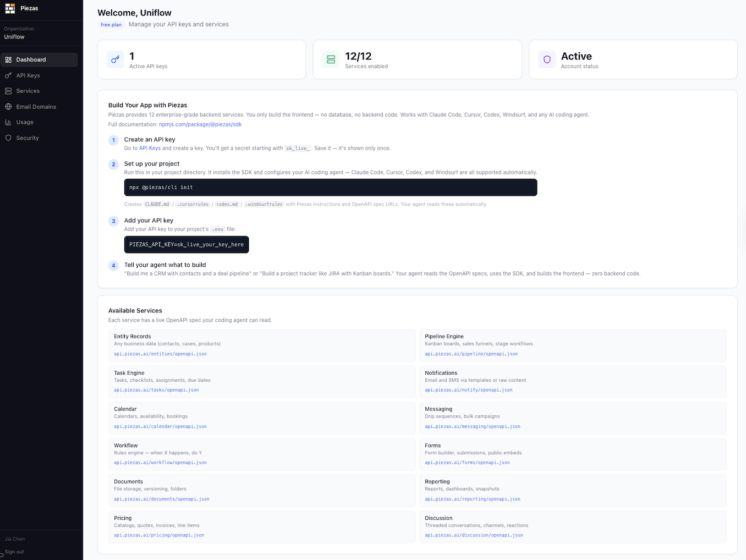Image resolution: width=746 pixels, height=560 pixels.
Task: Click the key icon on Active API keys card
Action: [115, 59]
